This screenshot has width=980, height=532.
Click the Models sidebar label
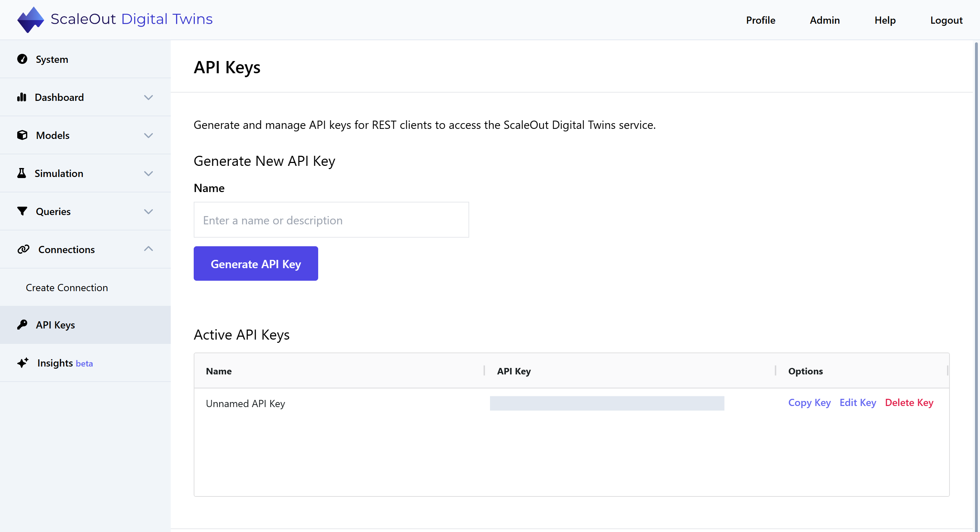click(x=52, y=135)
